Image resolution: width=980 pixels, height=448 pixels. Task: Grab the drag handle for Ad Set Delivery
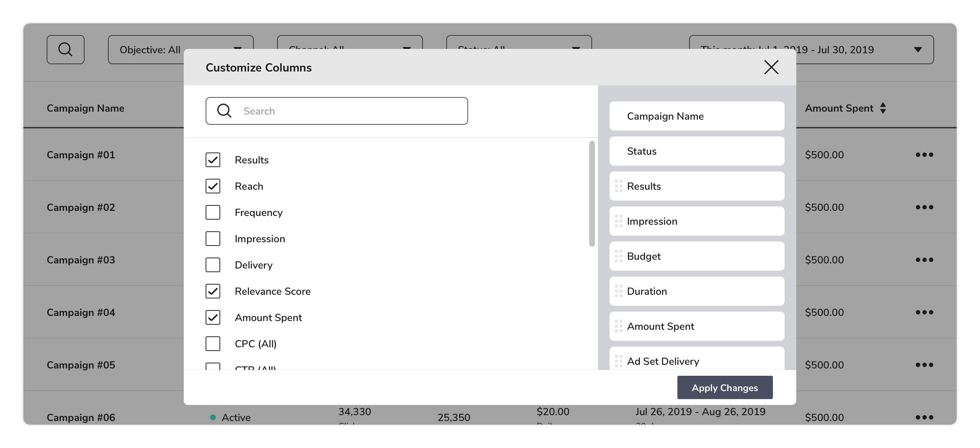[x=619, y=361]
